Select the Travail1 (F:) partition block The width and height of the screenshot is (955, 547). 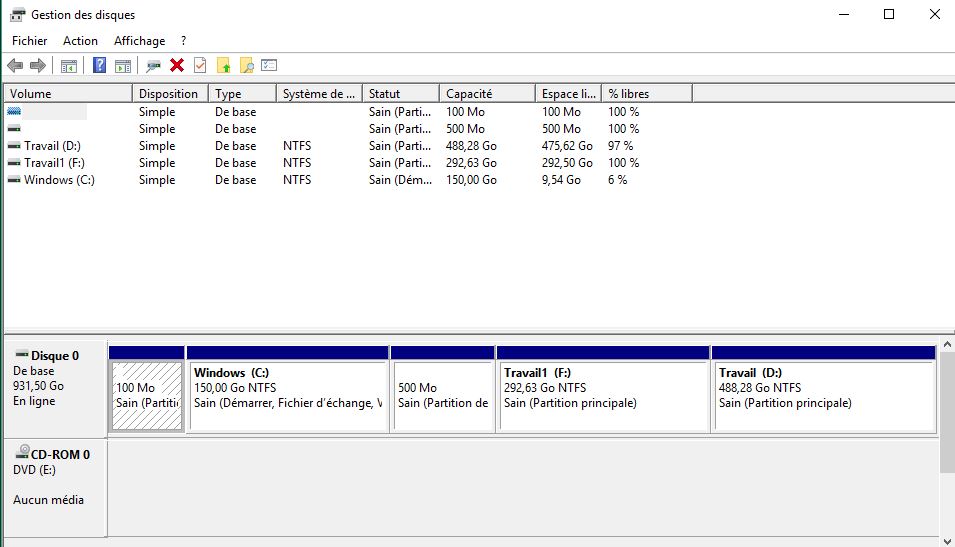point(602,396)
